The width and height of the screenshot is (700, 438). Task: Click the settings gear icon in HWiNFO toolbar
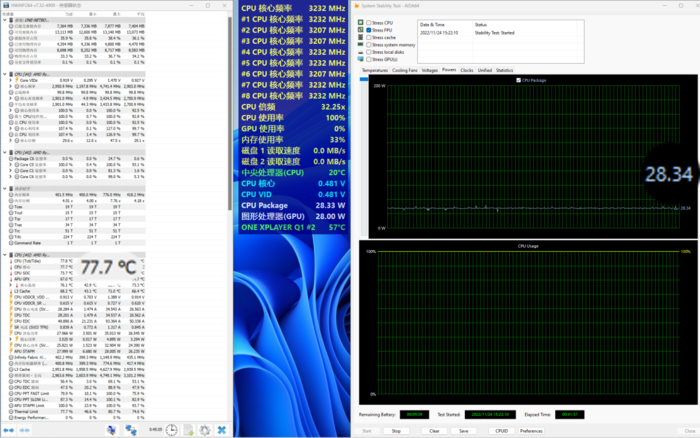pos(205,429)
